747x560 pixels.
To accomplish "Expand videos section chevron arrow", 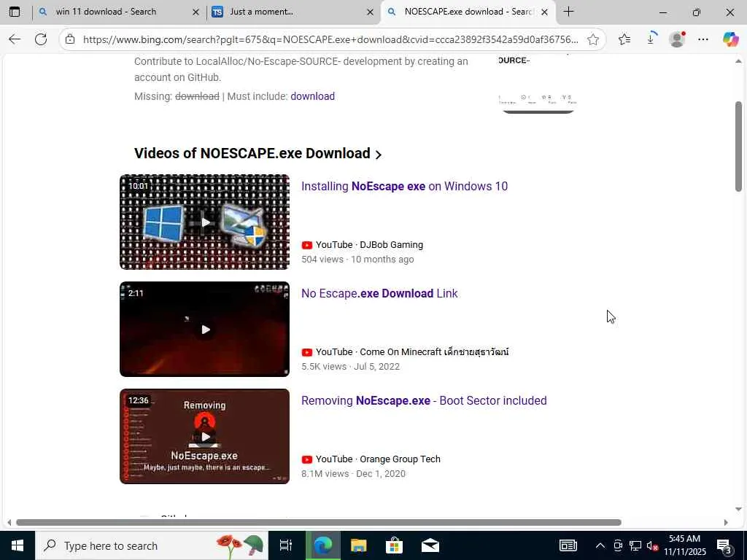I will click(379, 155).
